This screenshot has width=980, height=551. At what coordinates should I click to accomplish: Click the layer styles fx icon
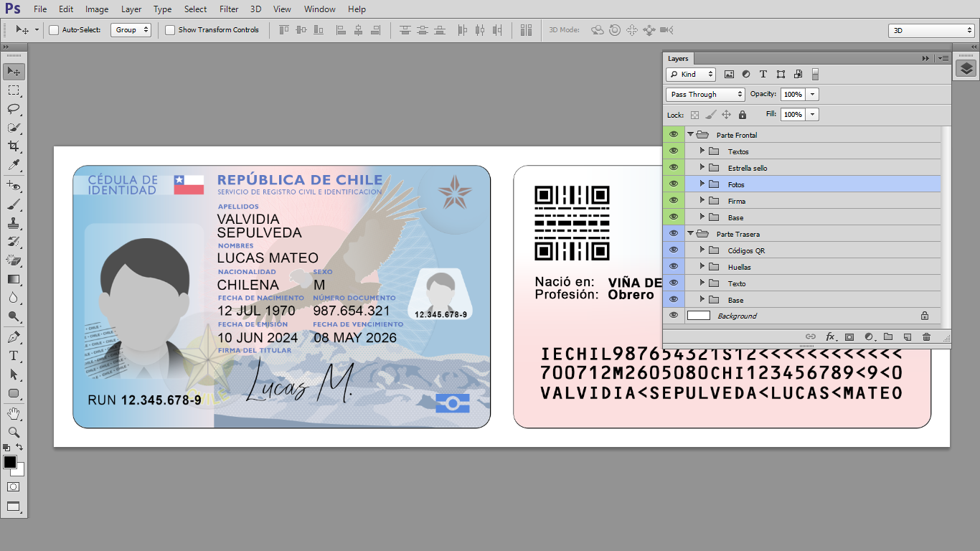(830, 336)
